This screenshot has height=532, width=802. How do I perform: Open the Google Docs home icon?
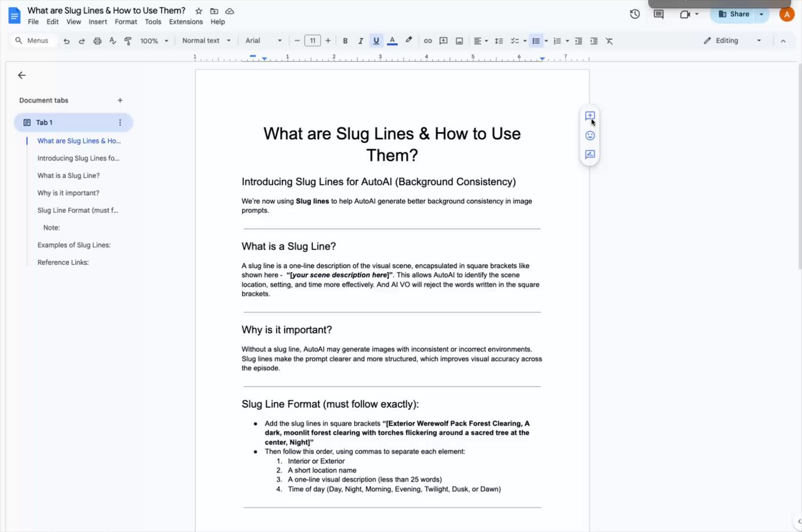pos(14,15)
